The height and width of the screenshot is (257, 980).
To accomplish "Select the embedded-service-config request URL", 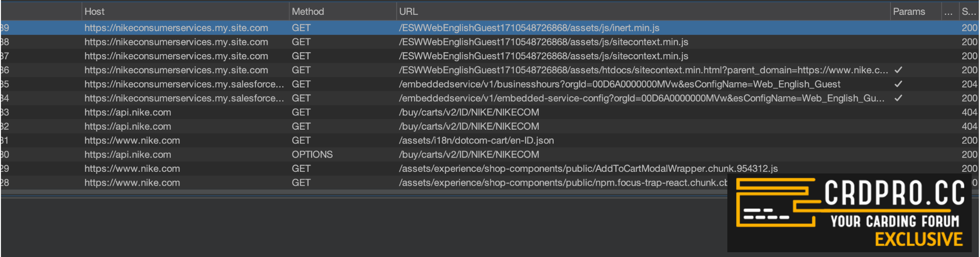I will 642,98.
